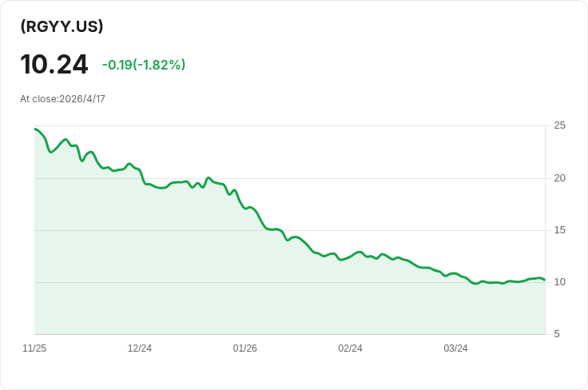Click the At close:2026/4/17 timestamp
Image resolution: width=588 pixels, height=390 pixels.
click(62, 98)
